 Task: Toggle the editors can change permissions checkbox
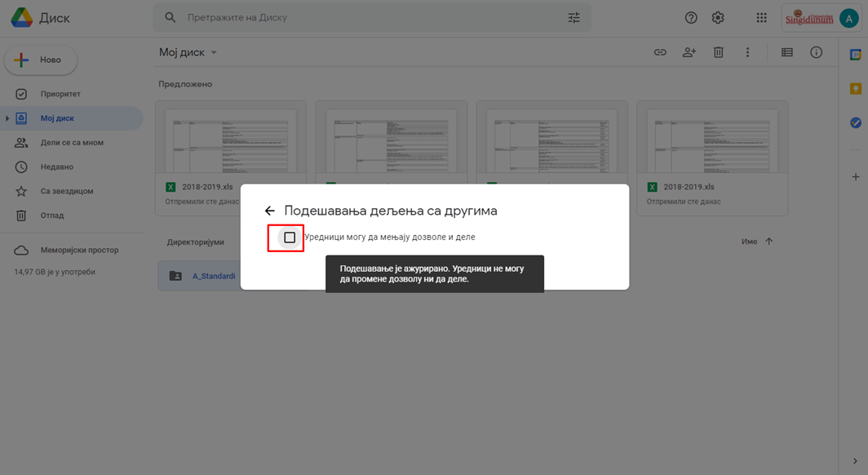pyautogui.click(x=290, y=237)
